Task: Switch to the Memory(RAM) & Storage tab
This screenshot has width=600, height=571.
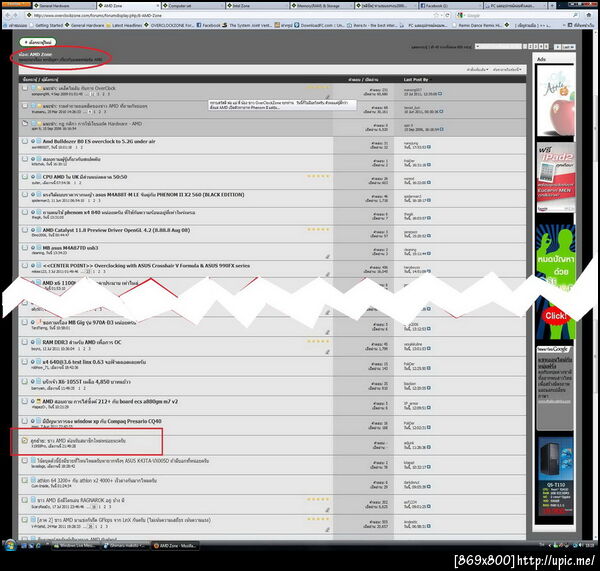Action: [321, 6]
